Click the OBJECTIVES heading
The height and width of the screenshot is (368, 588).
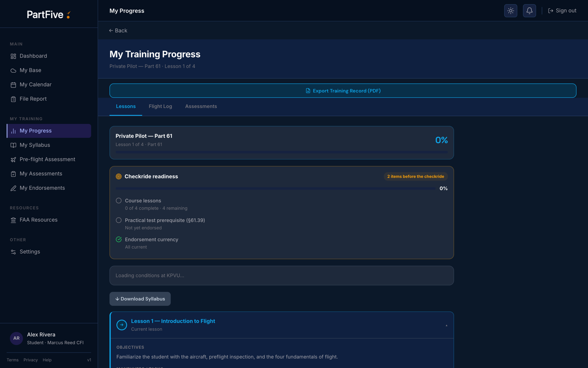click(130, 348)
